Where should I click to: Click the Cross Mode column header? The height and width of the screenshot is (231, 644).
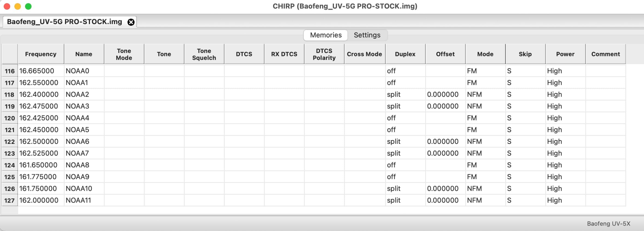coord(365,54)
